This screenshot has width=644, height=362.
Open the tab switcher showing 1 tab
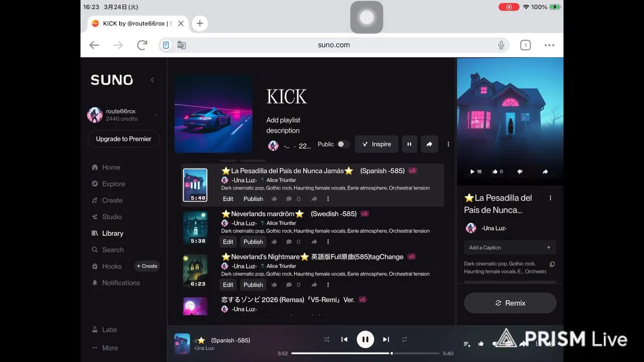click(x=525, y=45)
